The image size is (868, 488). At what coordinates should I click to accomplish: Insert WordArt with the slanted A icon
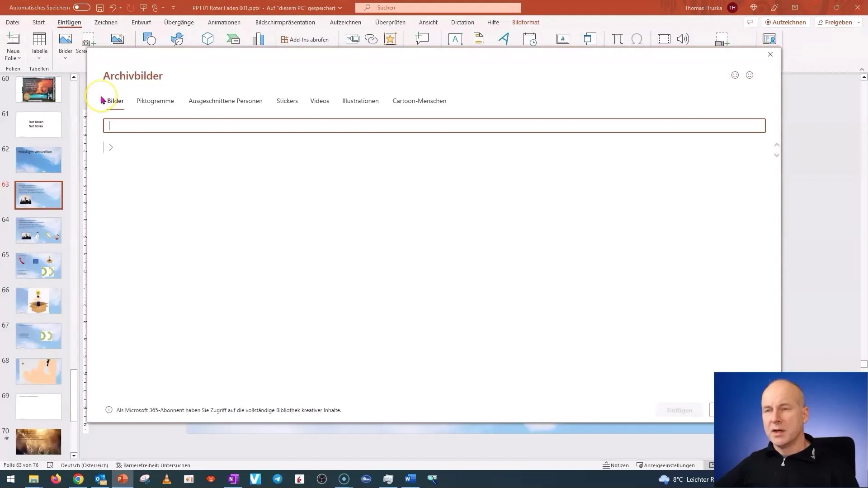point(504,39)
